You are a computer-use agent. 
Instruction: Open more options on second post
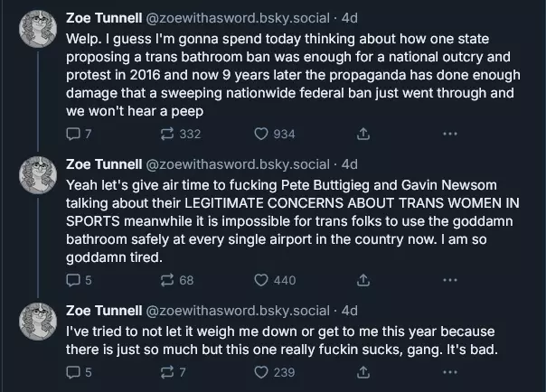[x=449, y=280]
